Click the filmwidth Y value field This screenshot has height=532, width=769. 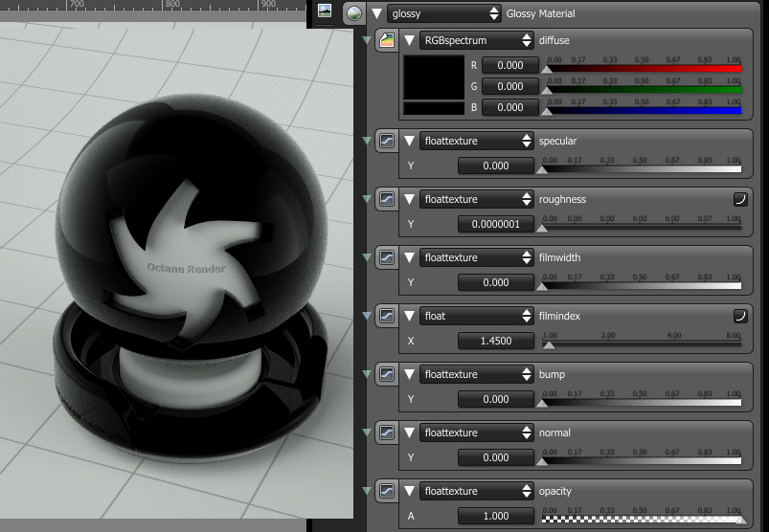496,282
